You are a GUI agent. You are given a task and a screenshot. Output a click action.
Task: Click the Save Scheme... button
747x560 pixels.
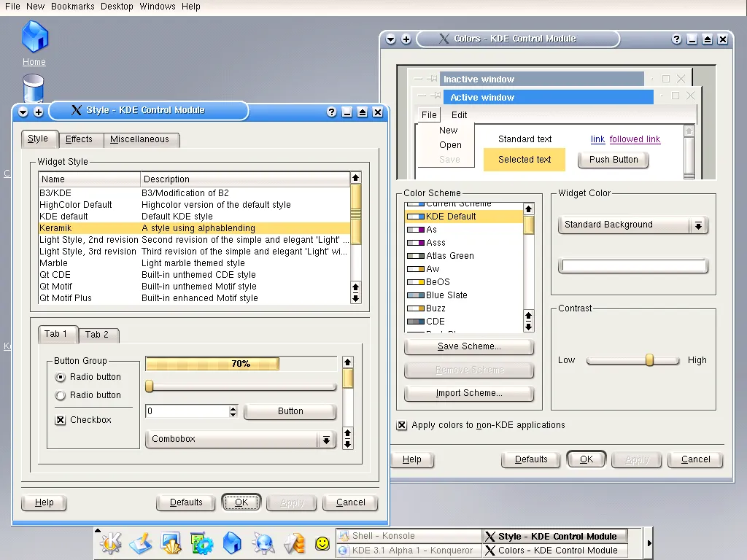[469, 346]
